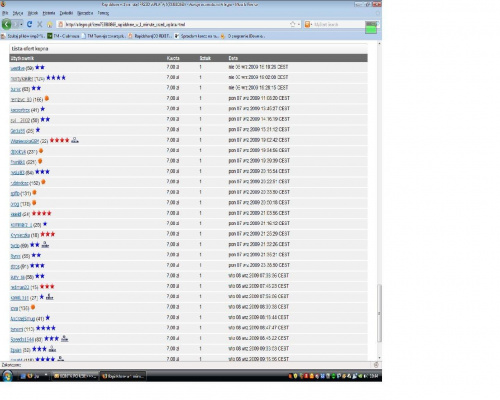Bookmark this page with the star icon
Screen dimensions: 500x400
293,24
